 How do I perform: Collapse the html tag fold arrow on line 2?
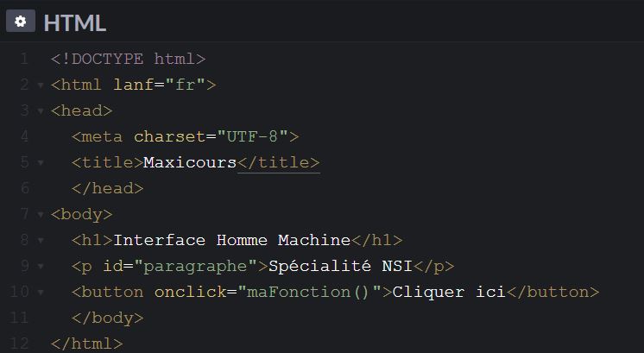(41, 85)
